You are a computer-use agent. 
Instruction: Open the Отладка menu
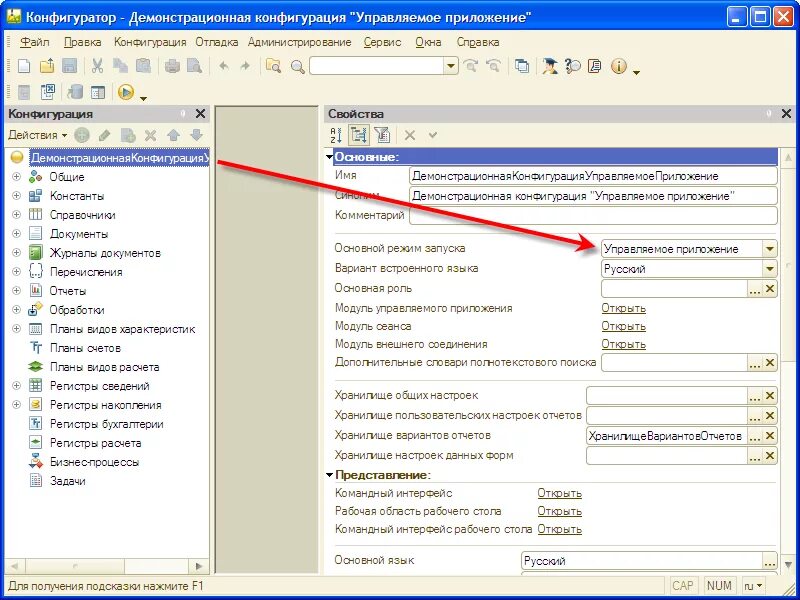click(x=217, y=42)
